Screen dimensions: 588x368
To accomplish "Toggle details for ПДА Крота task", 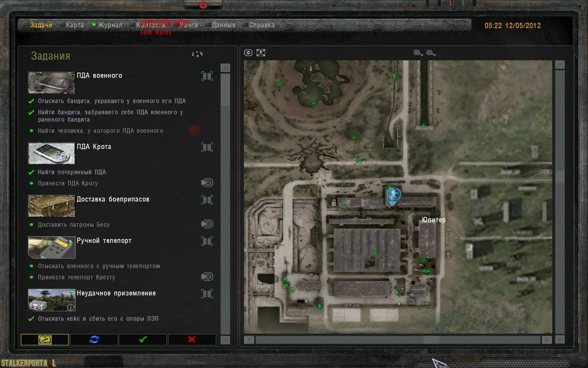I will click(207, 147).
